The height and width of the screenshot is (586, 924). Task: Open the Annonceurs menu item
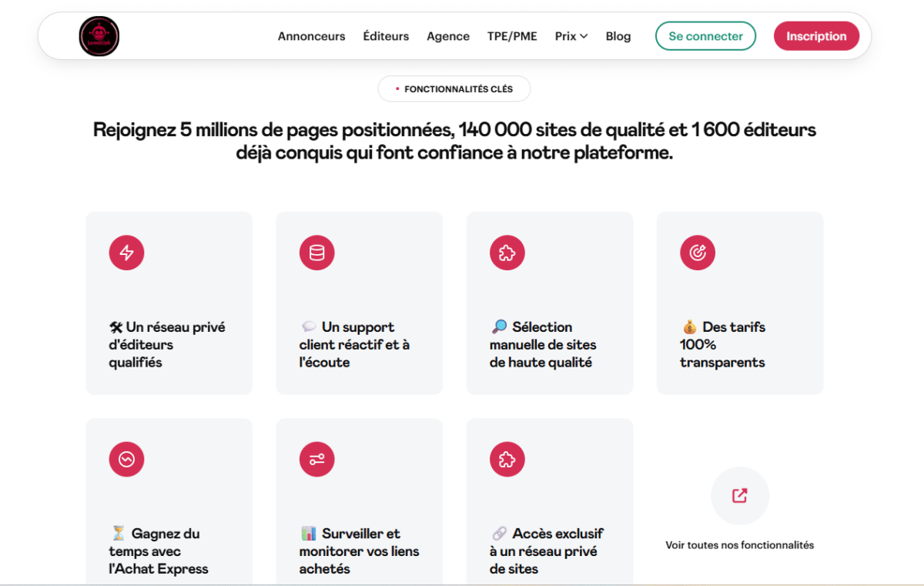[311, 35]
